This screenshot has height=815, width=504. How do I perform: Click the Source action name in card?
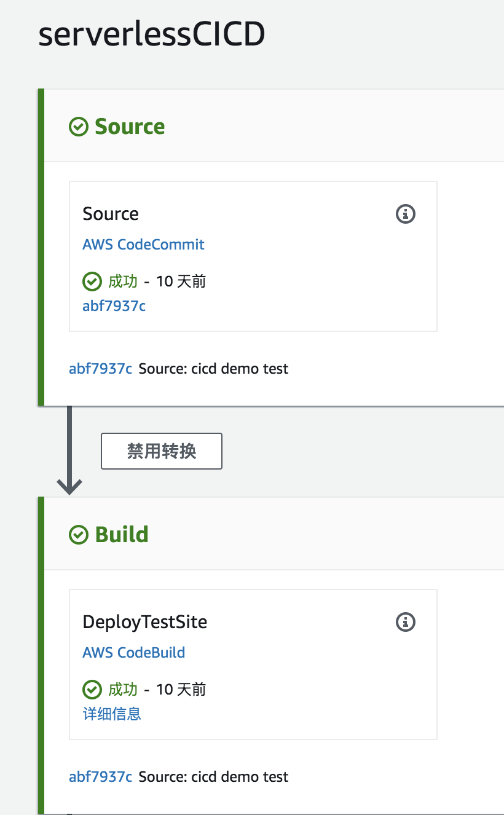click(x=111, y=214)
